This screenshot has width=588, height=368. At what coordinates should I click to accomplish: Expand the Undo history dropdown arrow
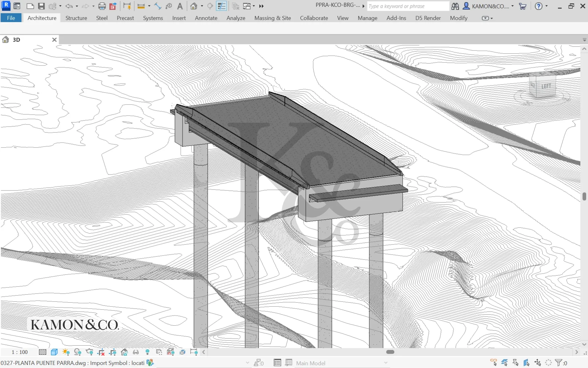click(x=77, y=6)
